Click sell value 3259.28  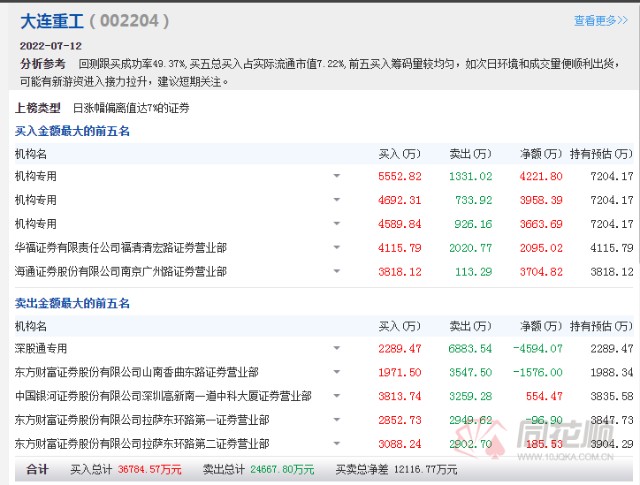(x=471, y=396)
